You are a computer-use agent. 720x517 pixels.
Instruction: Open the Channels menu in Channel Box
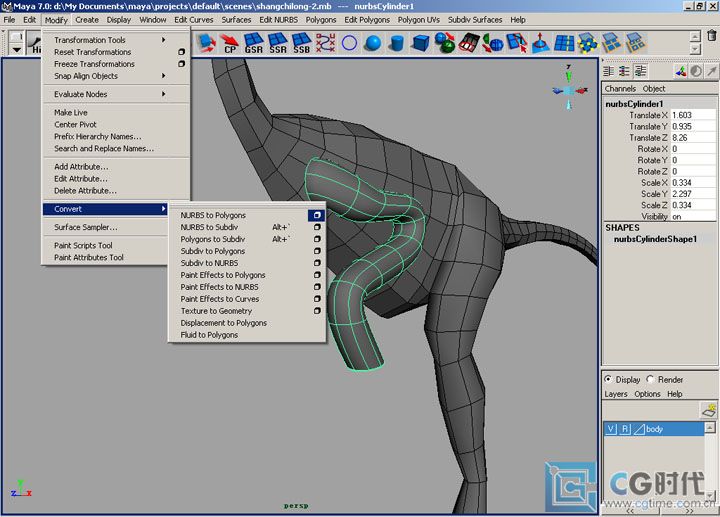click(620, 89)
